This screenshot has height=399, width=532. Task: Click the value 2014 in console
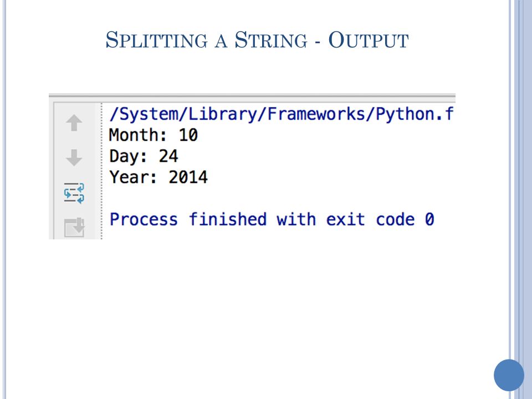(188, 177)
